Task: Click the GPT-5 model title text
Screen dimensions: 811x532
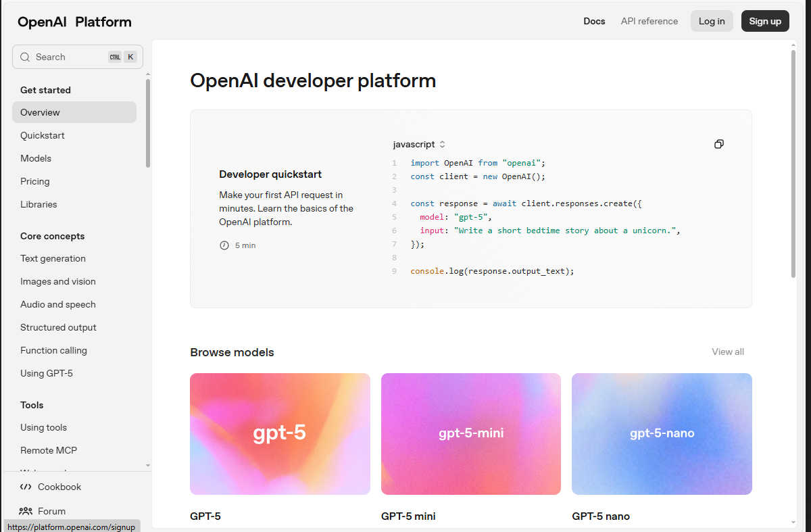Action: coord(205,516)
